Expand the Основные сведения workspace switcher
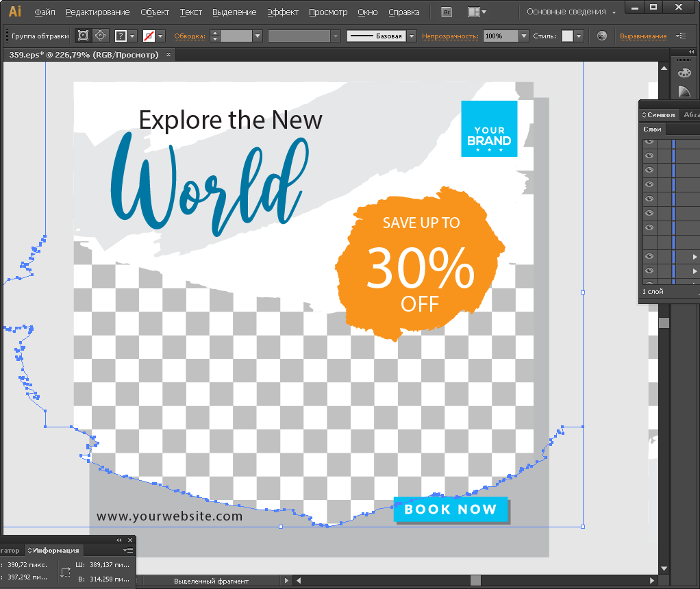Image resolution: width=700 pixels, height=589 pixels. (x=571, y=12)
